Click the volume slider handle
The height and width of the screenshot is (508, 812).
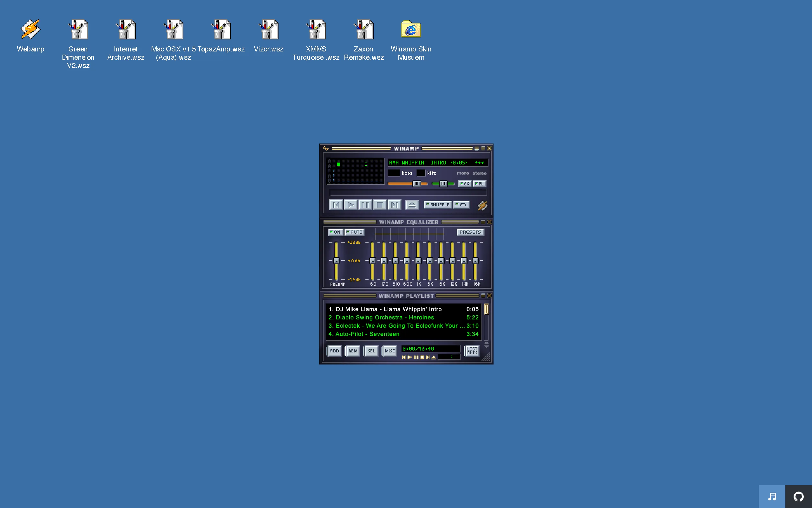point(416,184)
